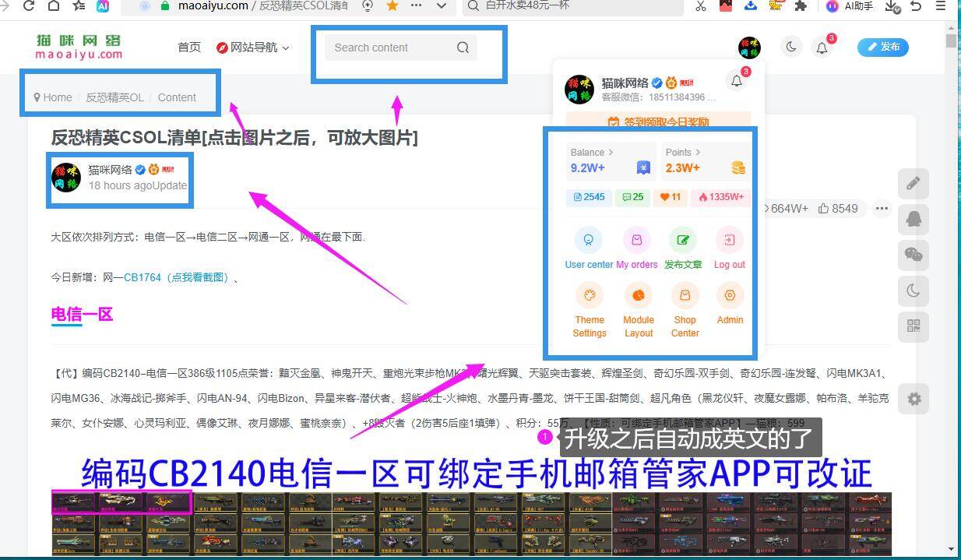
Task: Click the browser home button
Action: tap(54, 5)
